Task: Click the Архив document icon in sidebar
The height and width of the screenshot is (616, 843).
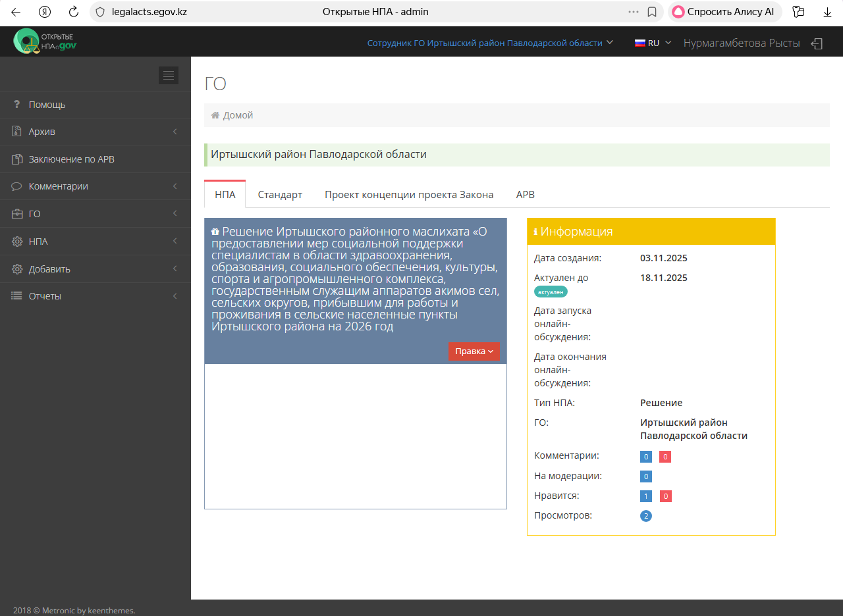Action: (14, 131)
